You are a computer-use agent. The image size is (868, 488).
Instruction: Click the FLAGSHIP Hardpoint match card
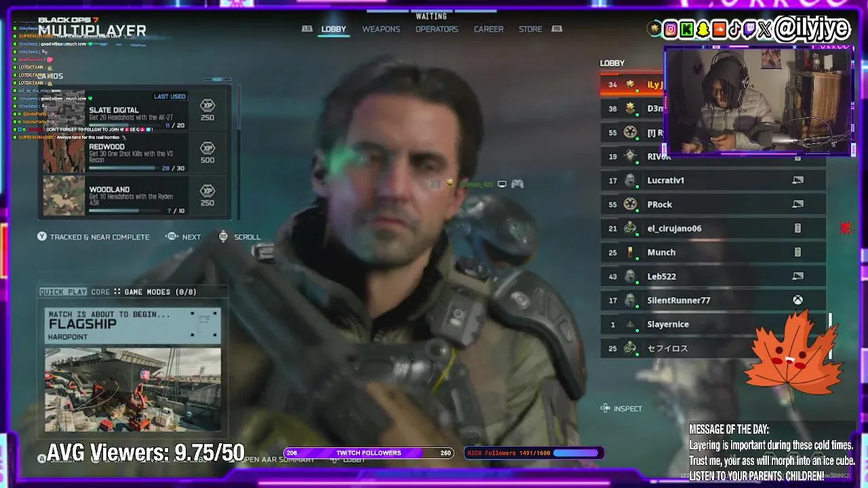click(133, 325)
